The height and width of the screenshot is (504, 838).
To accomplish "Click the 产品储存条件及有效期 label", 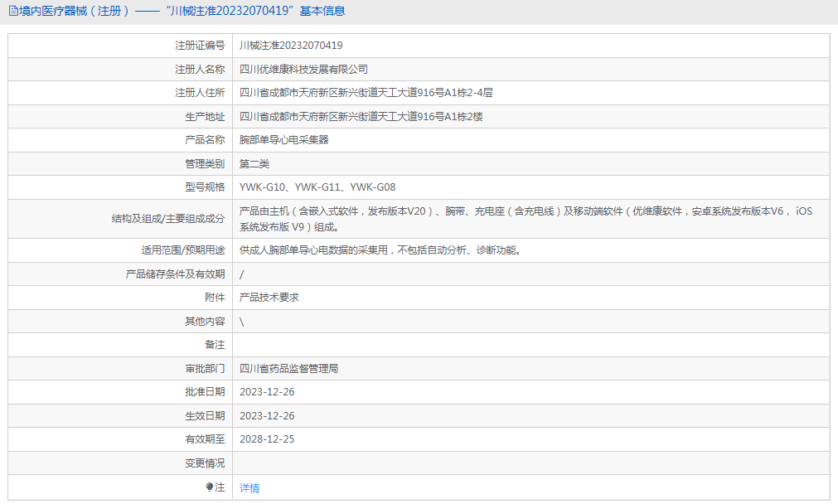I will click(175, 274).
